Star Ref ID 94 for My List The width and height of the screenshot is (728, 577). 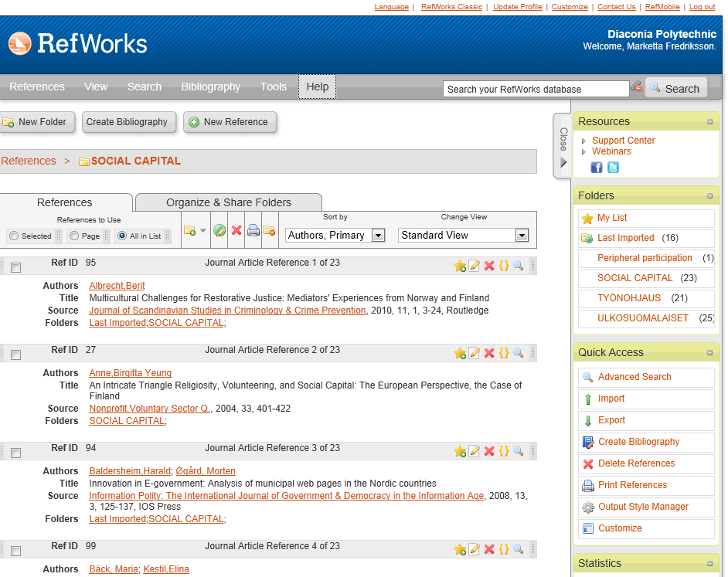click(x=460, y=451)
